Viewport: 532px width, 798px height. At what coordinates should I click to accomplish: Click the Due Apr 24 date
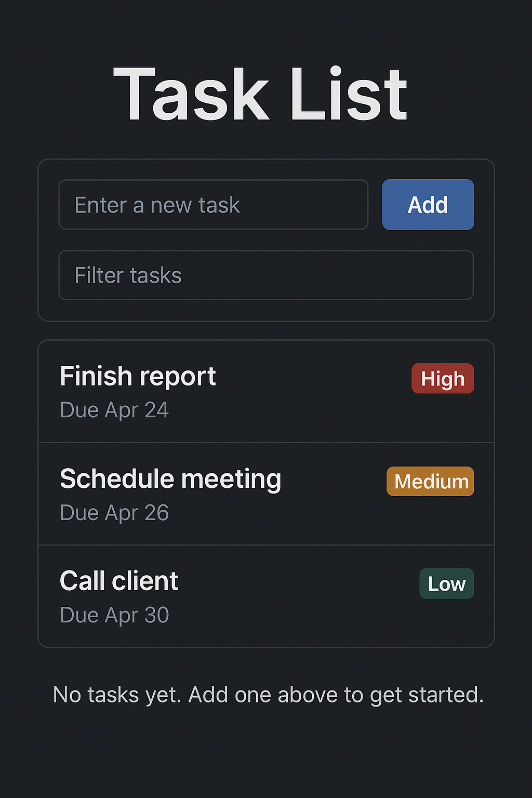click(x=114, y=410)
